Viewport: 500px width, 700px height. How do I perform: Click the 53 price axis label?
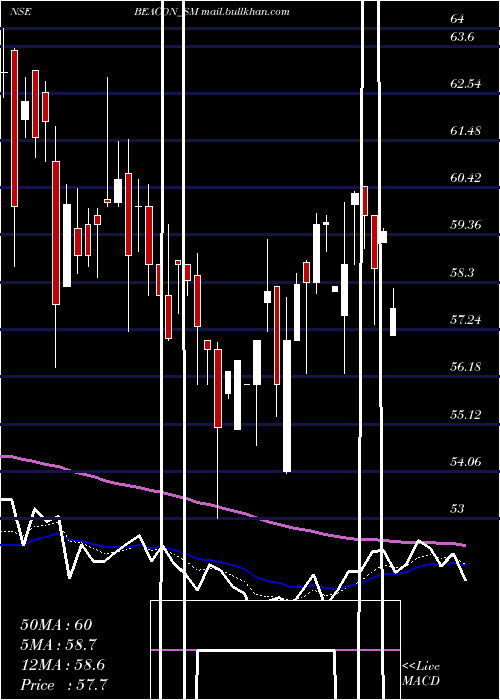(x=458, y=509)
